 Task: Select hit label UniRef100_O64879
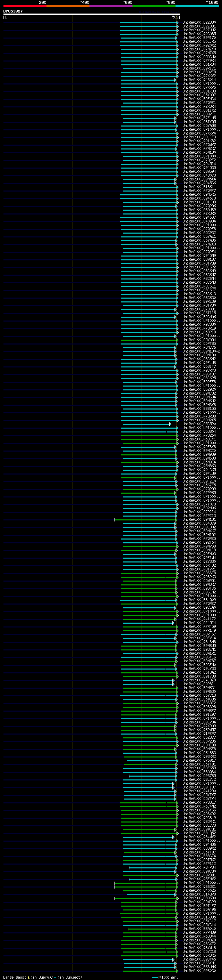[199, 524]
